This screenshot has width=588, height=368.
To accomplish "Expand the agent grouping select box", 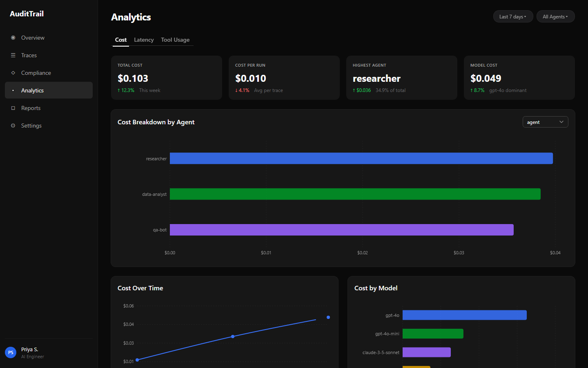I will point(545,122).
